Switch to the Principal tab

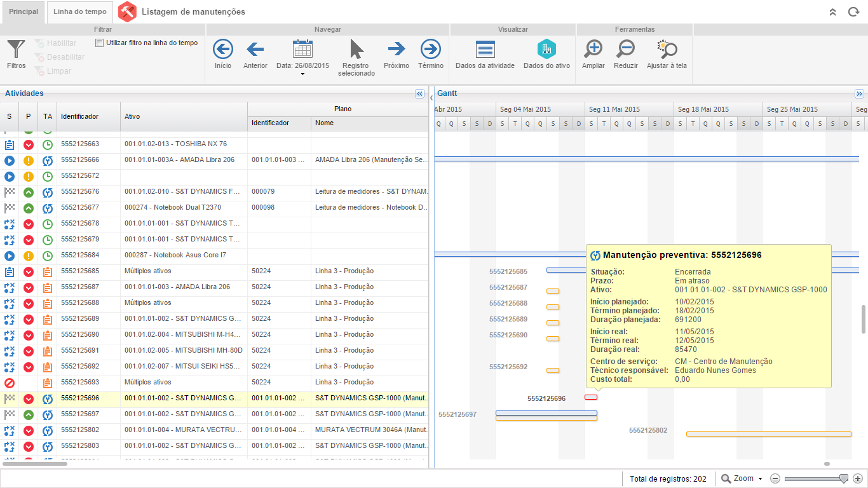click(x=24, y=12)
